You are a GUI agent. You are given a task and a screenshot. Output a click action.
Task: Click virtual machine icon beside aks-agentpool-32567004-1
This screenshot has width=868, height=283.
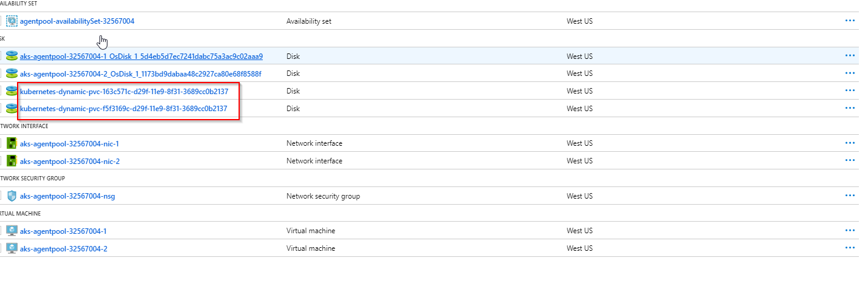pyautogui.click(x=12, y=231)
